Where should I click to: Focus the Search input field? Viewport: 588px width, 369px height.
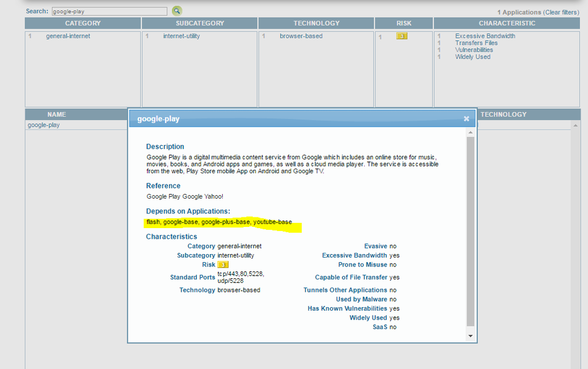pos(110,11)
